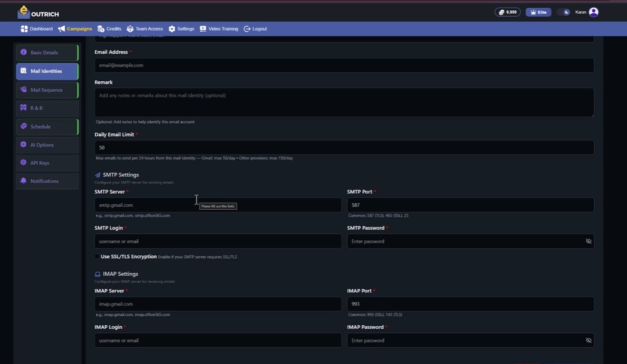Click the Outrich logo
This screenshot has height=364, width=627.
point(38,13)
